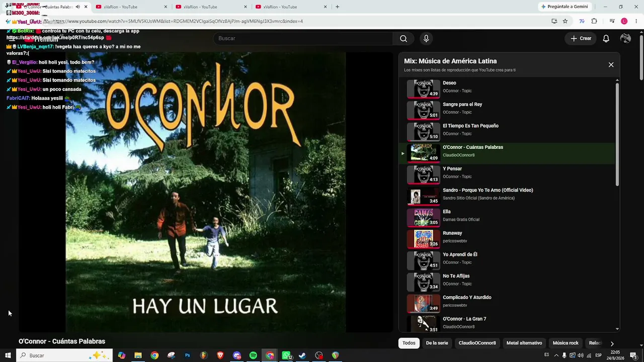Open the Windows Start menu
Viewport: 644px width, 362px height.
pyautogui.click(x=8, y=355)
